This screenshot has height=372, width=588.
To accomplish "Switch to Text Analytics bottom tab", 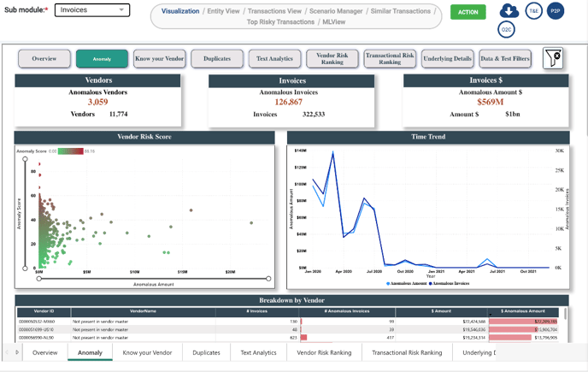I will click(258, 352).
